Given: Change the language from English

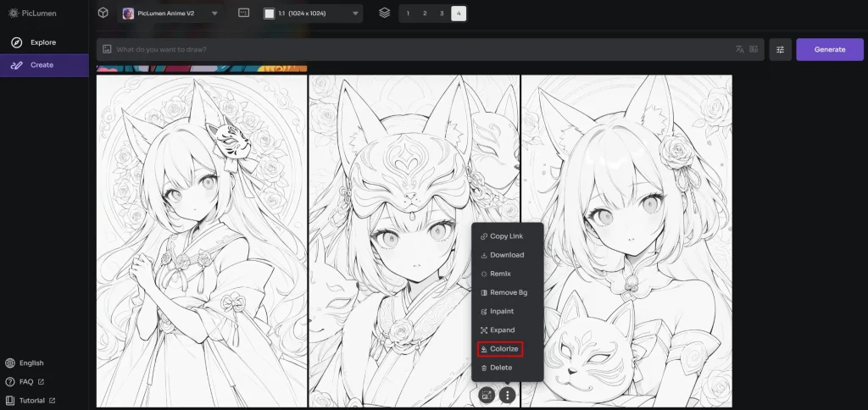Looking at the screenshot, I should tap(25, 363).
